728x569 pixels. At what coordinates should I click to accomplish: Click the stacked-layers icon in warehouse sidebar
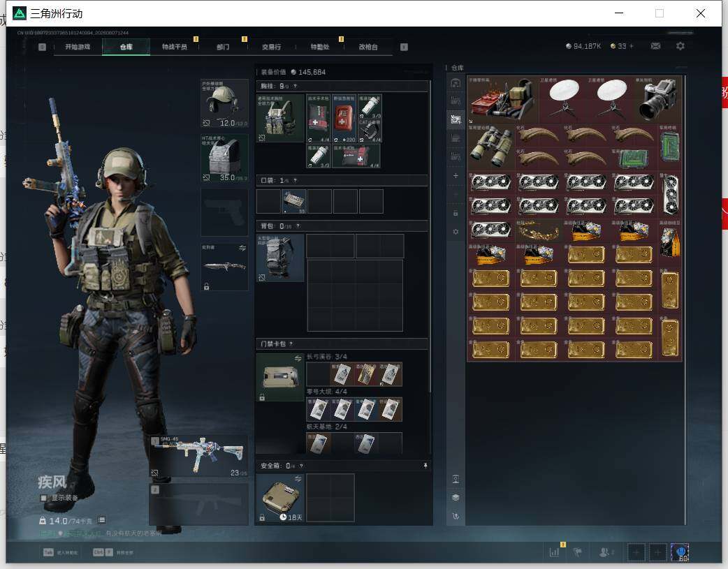(456, 498)
